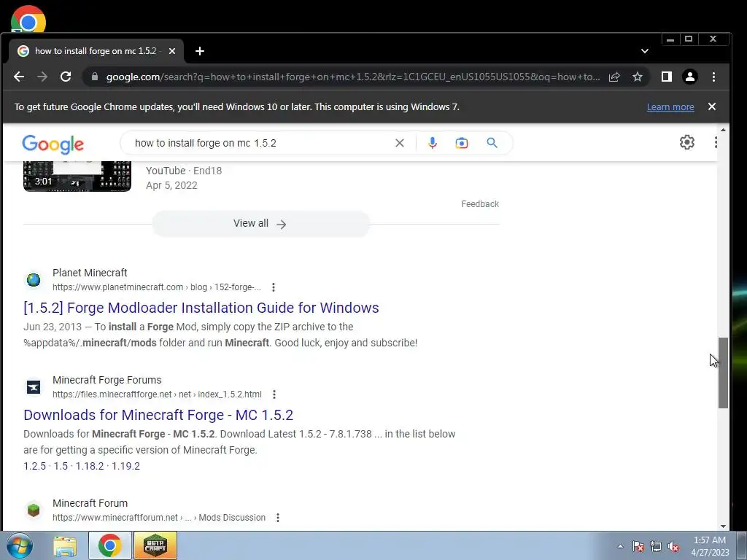
Task: Open options for Minecraft Forum result
Action: point(278,518)
